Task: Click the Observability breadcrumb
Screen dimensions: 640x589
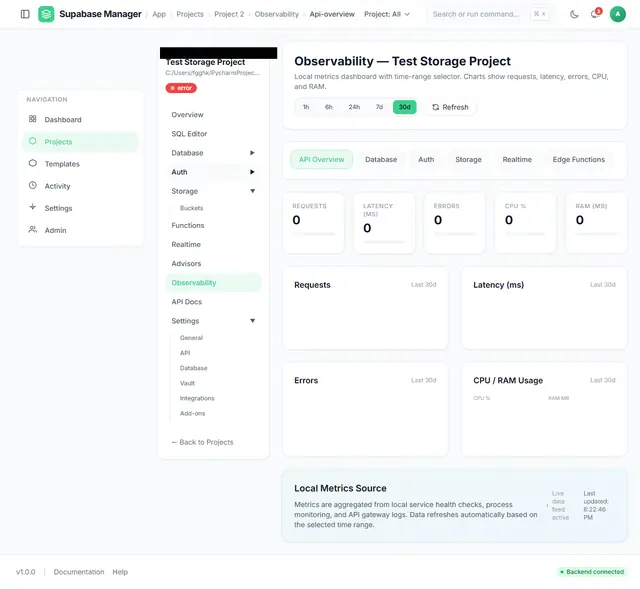Action: coord(277,14)
